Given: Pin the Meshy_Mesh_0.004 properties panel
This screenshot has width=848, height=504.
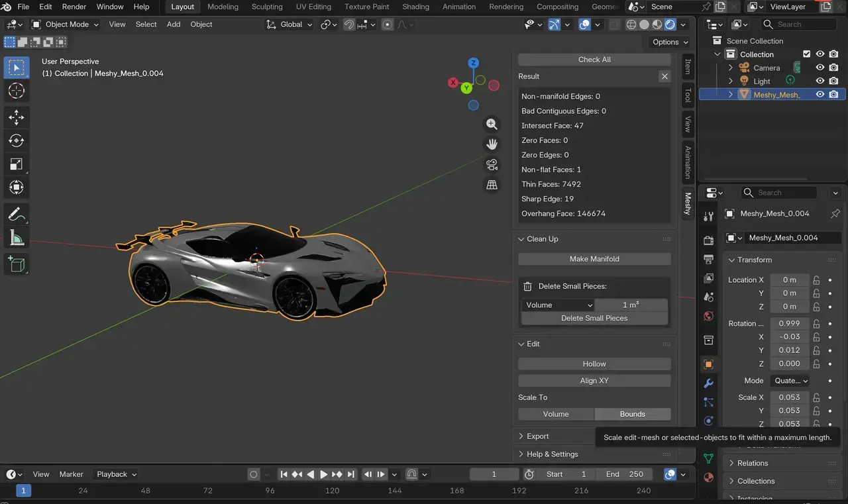Looking at the screenshot, I should coord(835,213).
